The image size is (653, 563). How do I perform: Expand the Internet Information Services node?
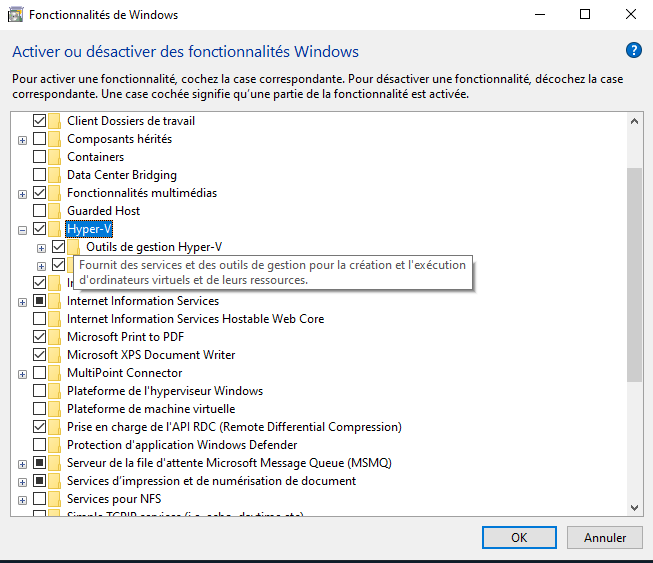[x=22, y=303]
